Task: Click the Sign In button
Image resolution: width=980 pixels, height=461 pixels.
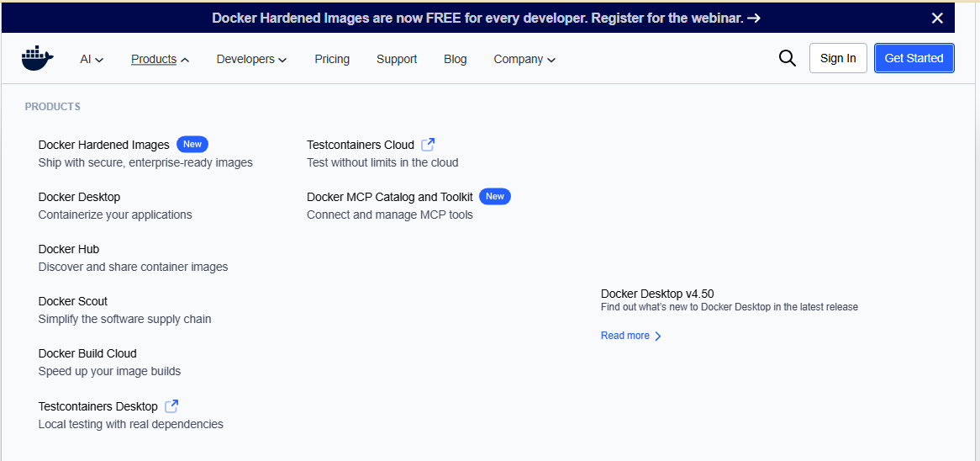Action: (838, 58)
